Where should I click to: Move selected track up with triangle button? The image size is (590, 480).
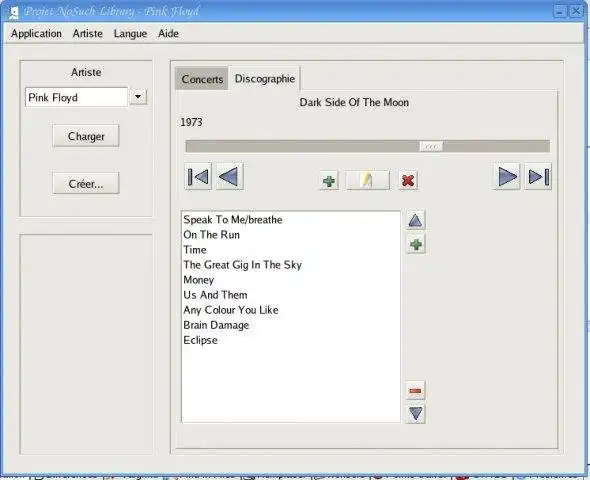coord(415,220)
